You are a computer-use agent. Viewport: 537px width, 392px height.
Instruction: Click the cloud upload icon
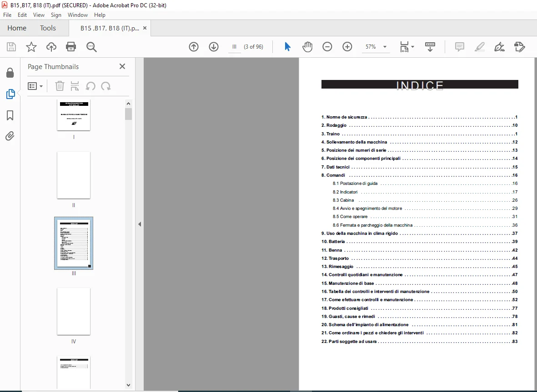click(51, 47)
